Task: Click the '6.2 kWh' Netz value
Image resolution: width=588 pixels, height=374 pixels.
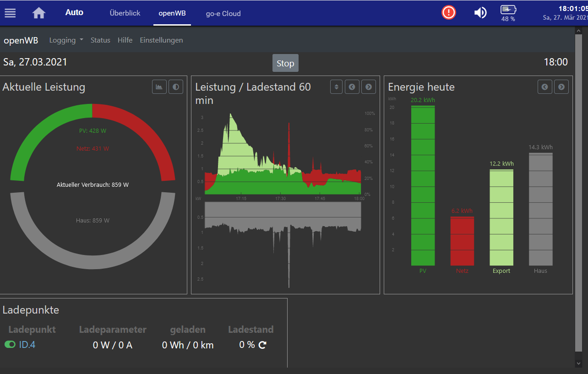Action: (x=462, y=211)
